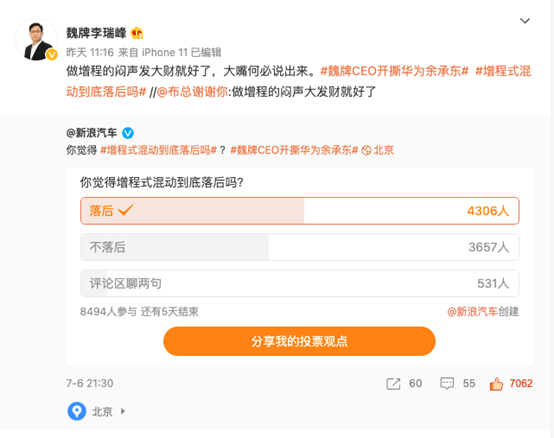This screenshot has width=554, height=438.
Task: Click the globe 北京 location tag in quoted post
Action: click(378, 150)
